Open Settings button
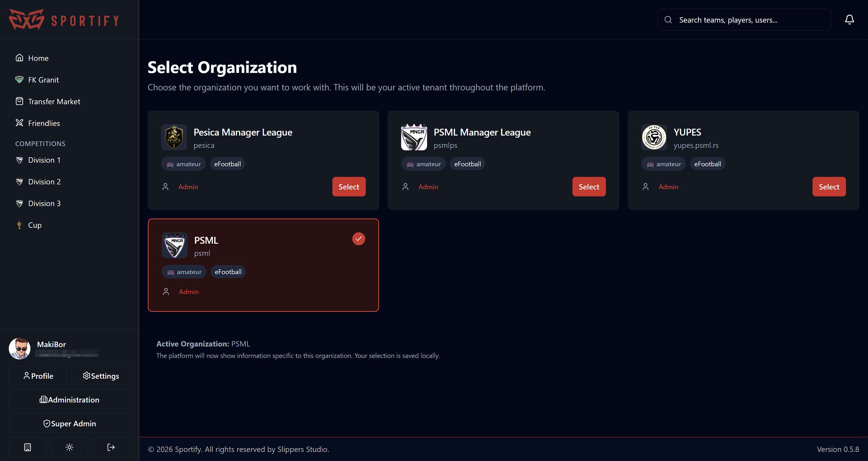 (101, 376)
